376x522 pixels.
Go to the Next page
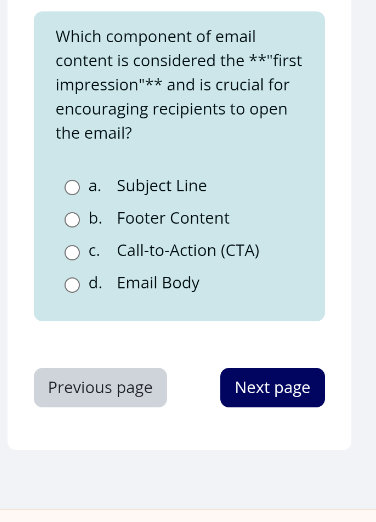click(272, 387)
